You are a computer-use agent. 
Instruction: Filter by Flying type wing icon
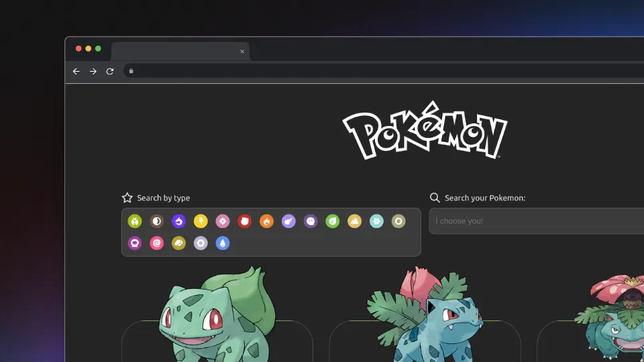click(288, 221)
